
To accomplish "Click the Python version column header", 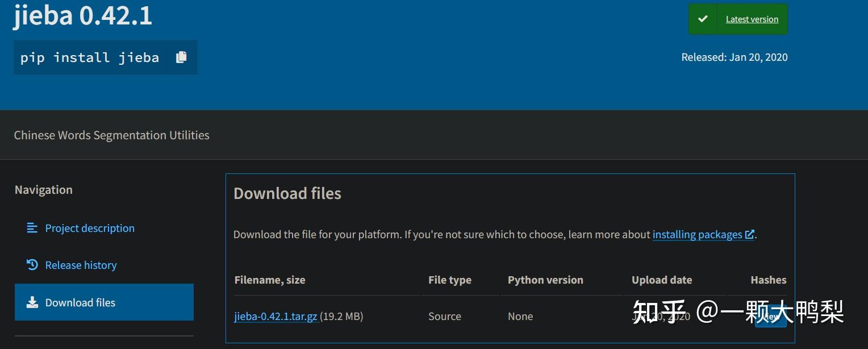I will (x=545, y=280).
